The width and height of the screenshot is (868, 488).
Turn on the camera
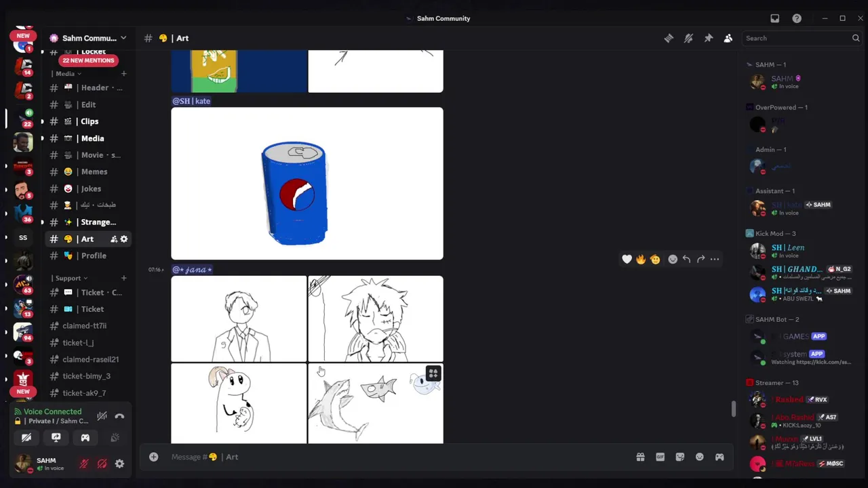tap(26, 438)
